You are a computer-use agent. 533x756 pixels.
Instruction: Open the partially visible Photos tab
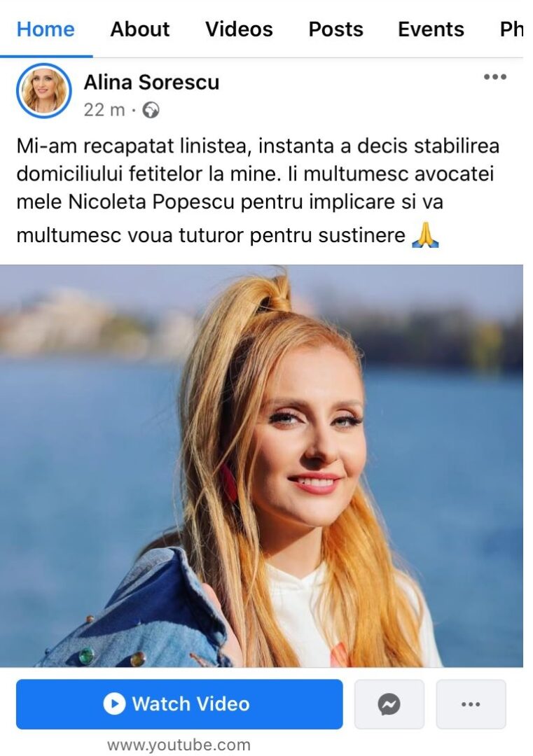512,29
